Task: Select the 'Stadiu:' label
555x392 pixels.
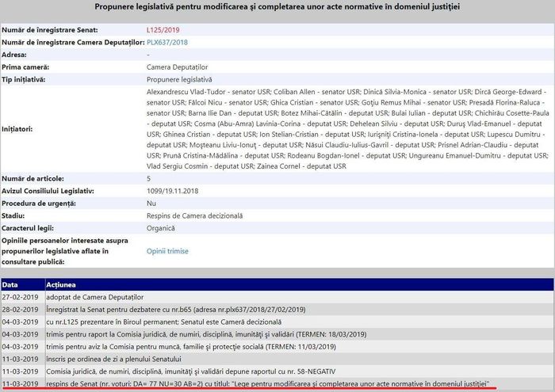Action: point(13,216)
